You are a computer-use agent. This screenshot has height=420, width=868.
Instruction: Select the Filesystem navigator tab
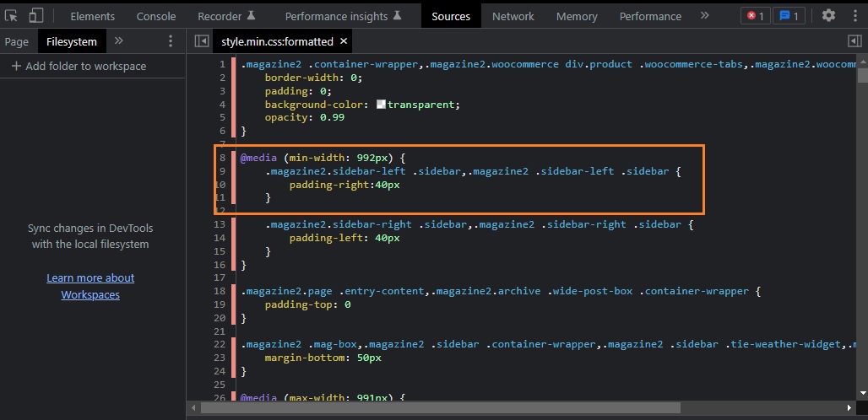point(72,41)
